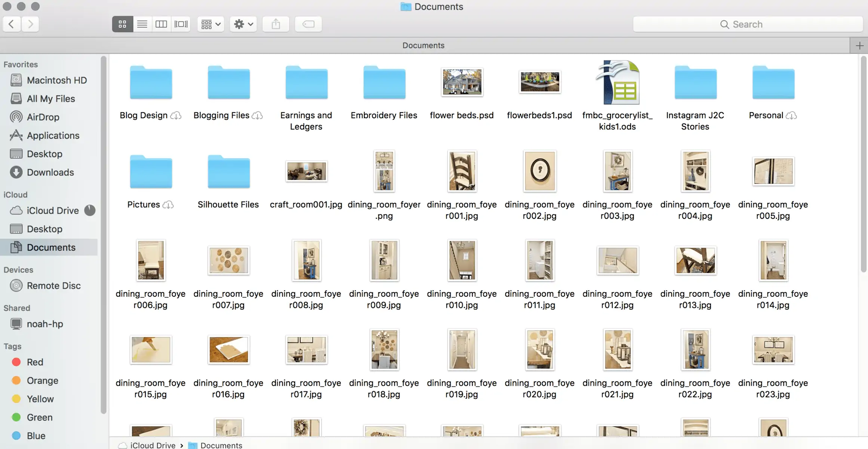Viewport: 868px width, 449px height.
Task: Go forward with the right arrow button
Action: 30,24
